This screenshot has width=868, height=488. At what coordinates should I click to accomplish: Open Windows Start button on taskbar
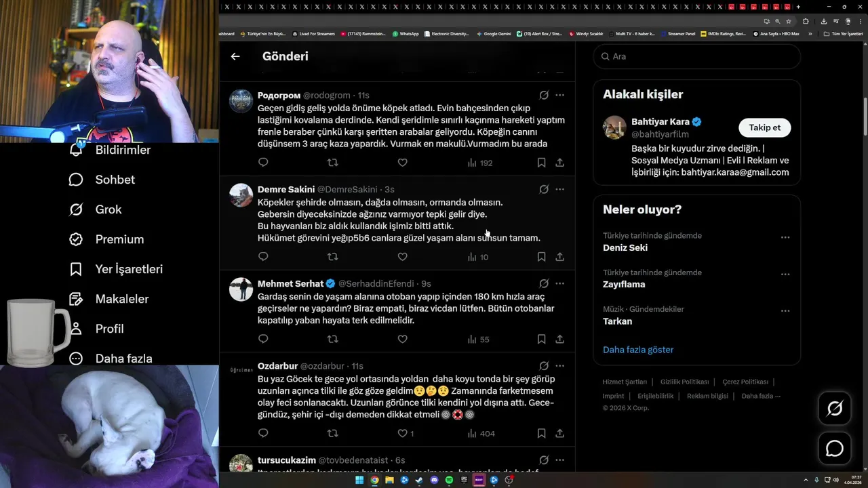(359, 480)
